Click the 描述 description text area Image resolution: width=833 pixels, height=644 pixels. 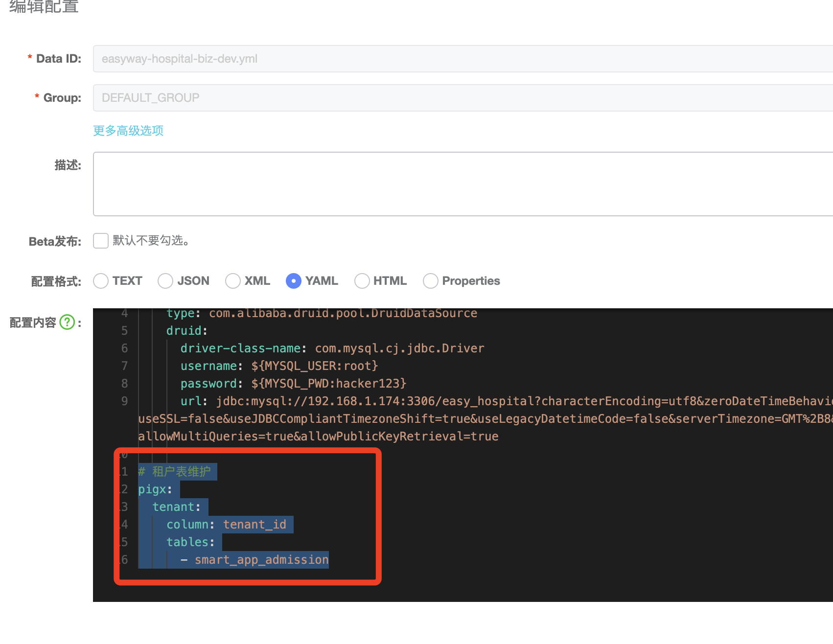463,184
